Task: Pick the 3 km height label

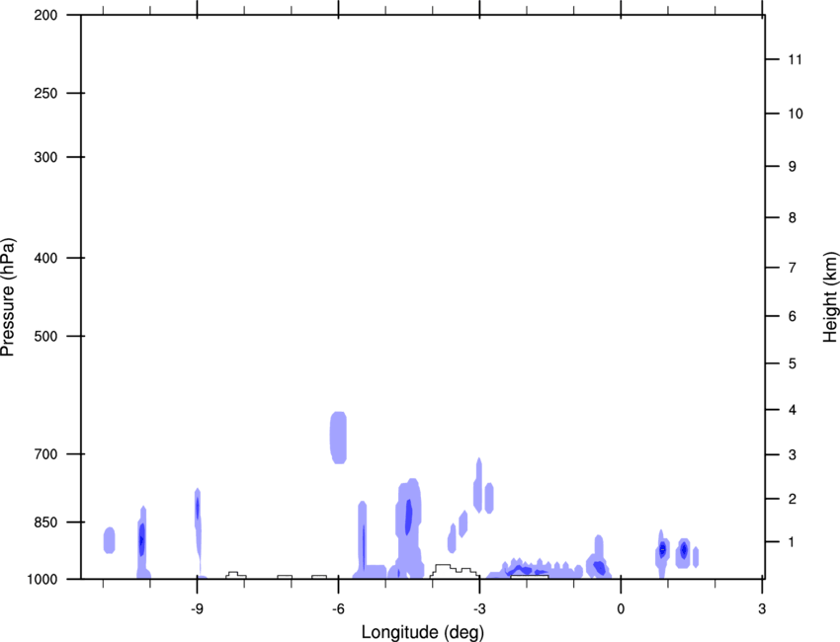Action: pyautogui.click(x=793, y=455)
